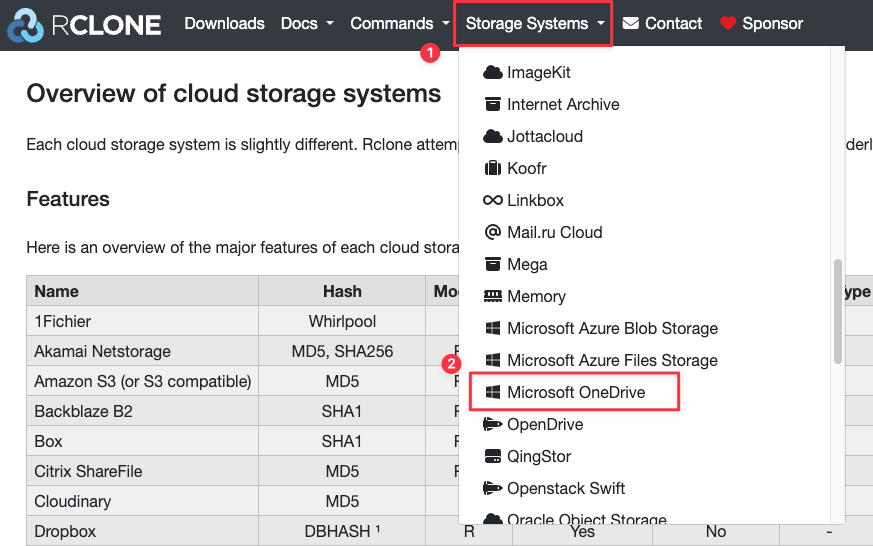The image size is (873, 546).
Task: Click the Amazon S3 (or S3 compatible) cell
Action: (x=142, y=381)
